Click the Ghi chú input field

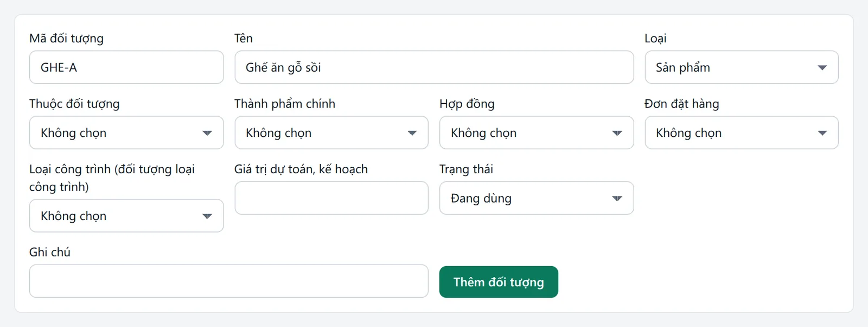point(229,281)
